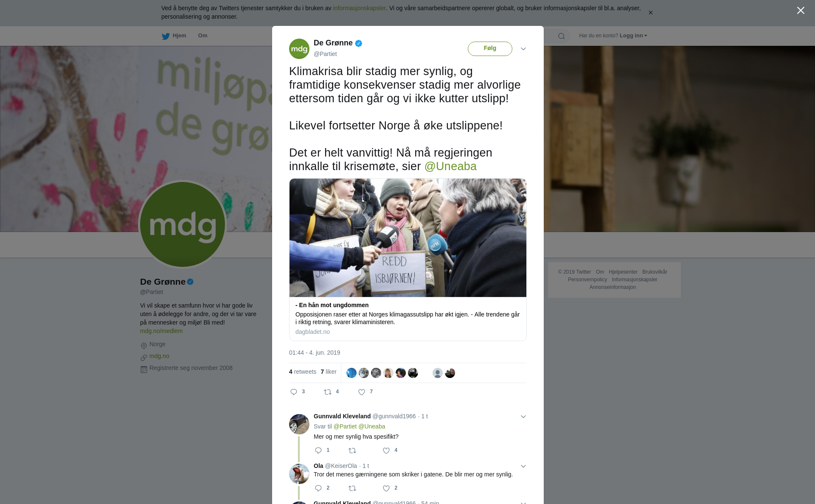Dismiss the cookie notice banner
The width and height of the screenshot is (815, 504).
[x=650, y=13]
